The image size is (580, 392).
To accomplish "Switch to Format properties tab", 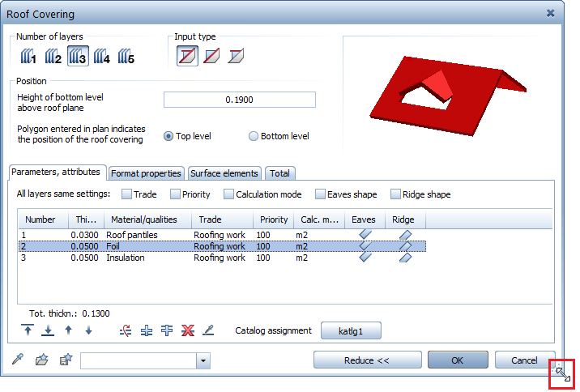I will [146, 173].
